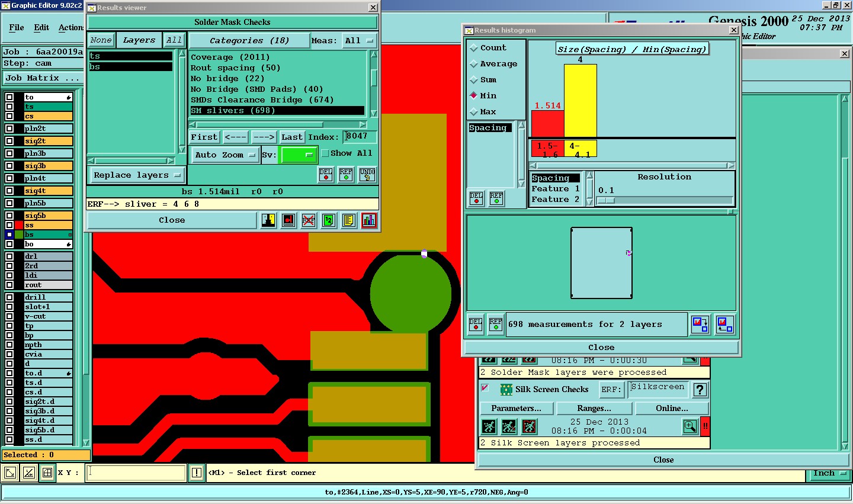
Task: Select the Count radio option
Action: [488, 48]
